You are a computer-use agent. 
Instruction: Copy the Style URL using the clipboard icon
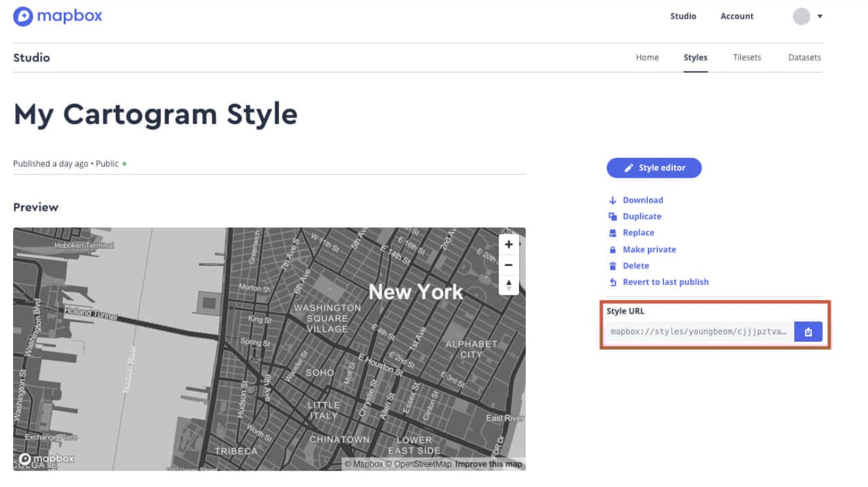(808, 332)
